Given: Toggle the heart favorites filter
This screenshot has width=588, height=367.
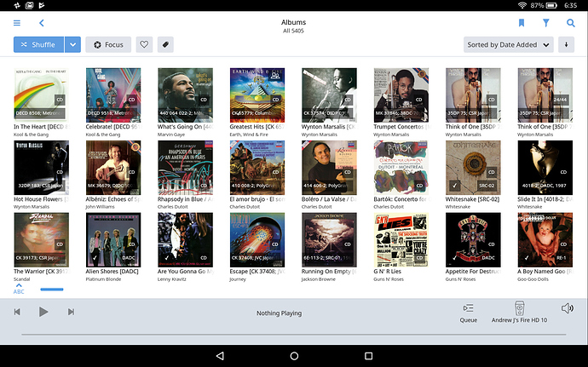Looking at the screenshot, I should 144,44.
